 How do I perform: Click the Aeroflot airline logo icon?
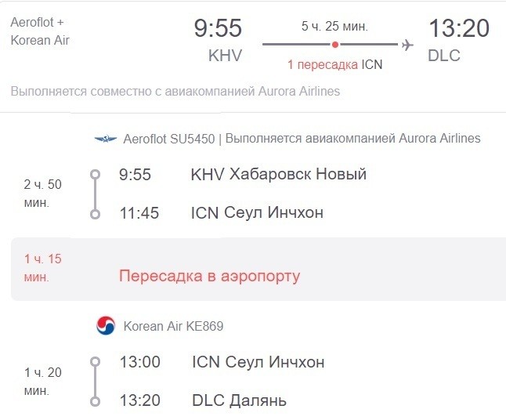coord(105,139)
